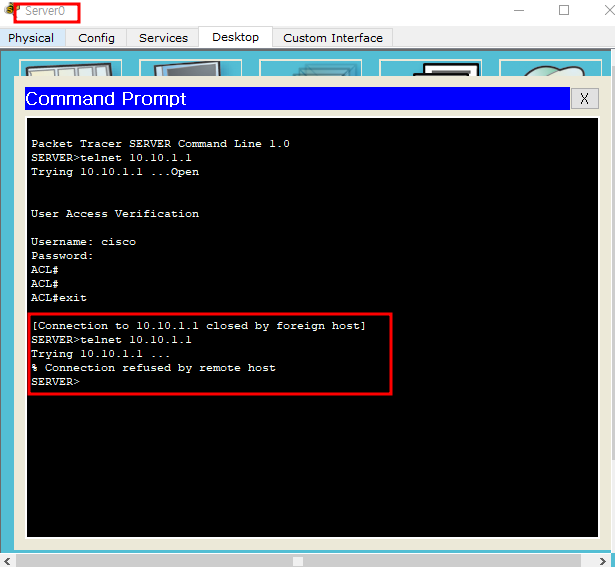The image size is (615, 567).
Task: Click the right arrow of horizontal scrollbar
Action: (x=603, y=561)
